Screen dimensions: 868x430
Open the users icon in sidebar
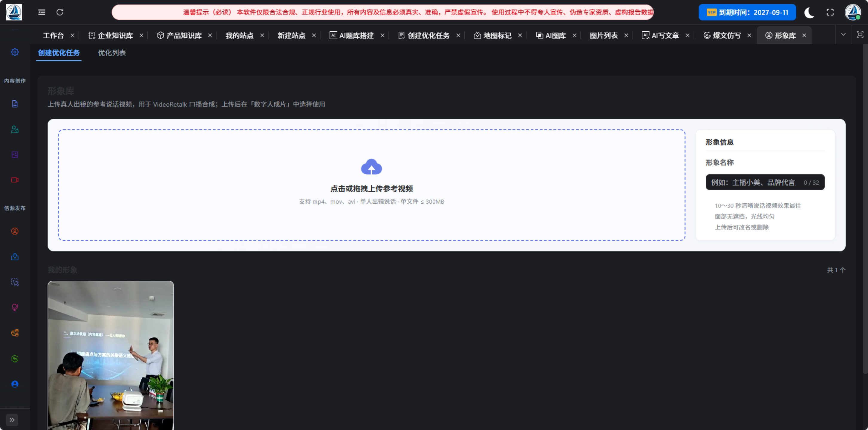click(x=15, y=129)
